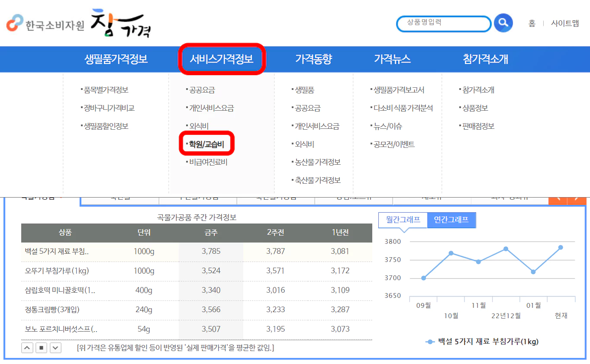Select the 비급여진료비 submenu entry
This screenshot has width=590, height=364.
coord(208,161)
